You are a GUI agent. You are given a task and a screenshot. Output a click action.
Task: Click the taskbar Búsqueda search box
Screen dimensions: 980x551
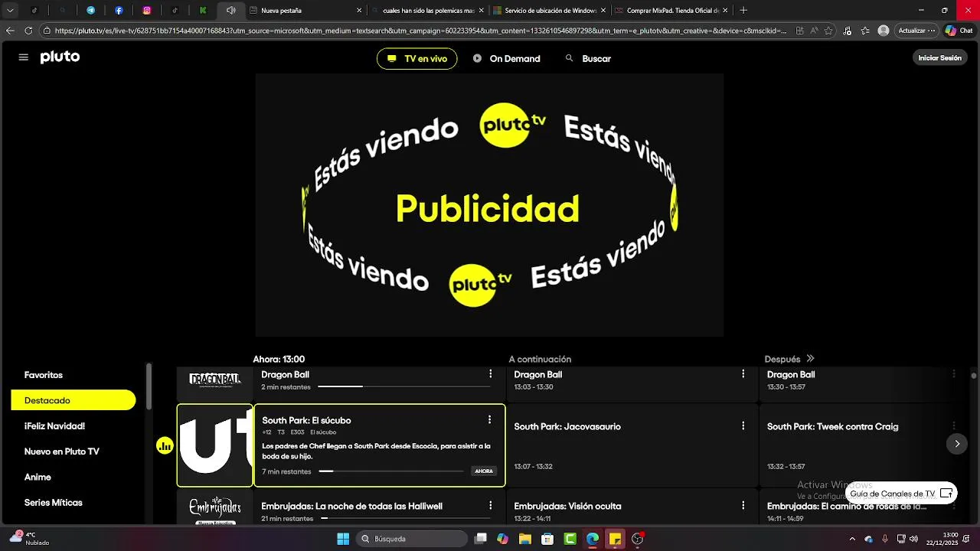coord(412,539)
